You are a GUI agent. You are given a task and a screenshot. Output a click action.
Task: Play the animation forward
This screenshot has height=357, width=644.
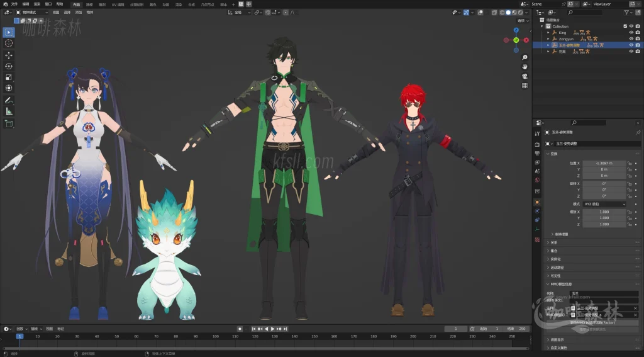pyautogui.click(x=272, y=329)
